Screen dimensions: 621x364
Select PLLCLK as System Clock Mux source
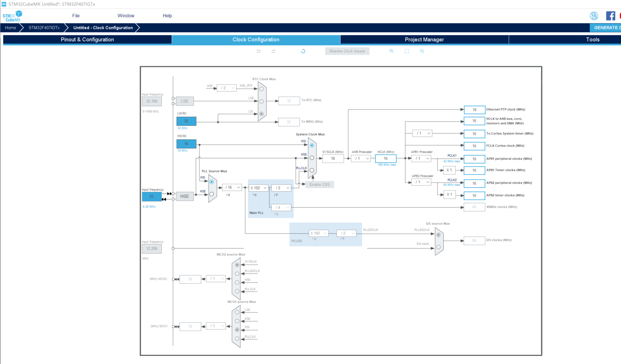click(x=312, y=170)
